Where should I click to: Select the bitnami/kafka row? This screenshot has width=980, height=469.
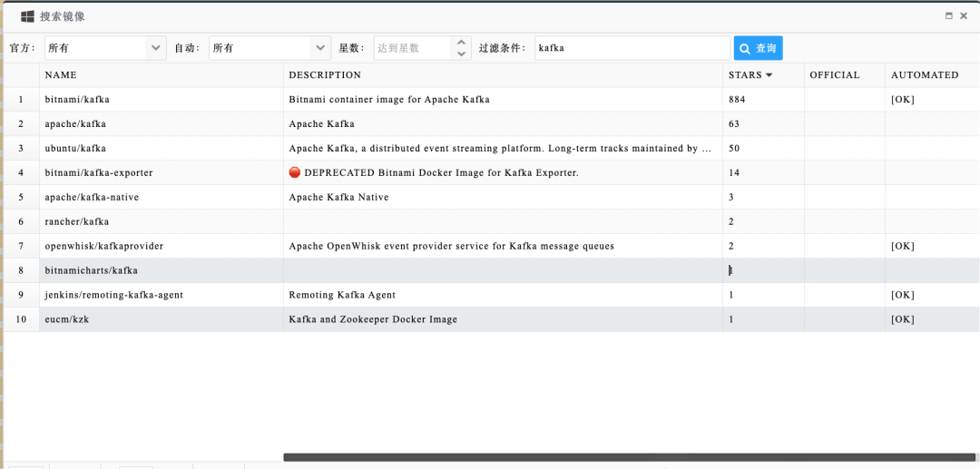pos(490,99)
